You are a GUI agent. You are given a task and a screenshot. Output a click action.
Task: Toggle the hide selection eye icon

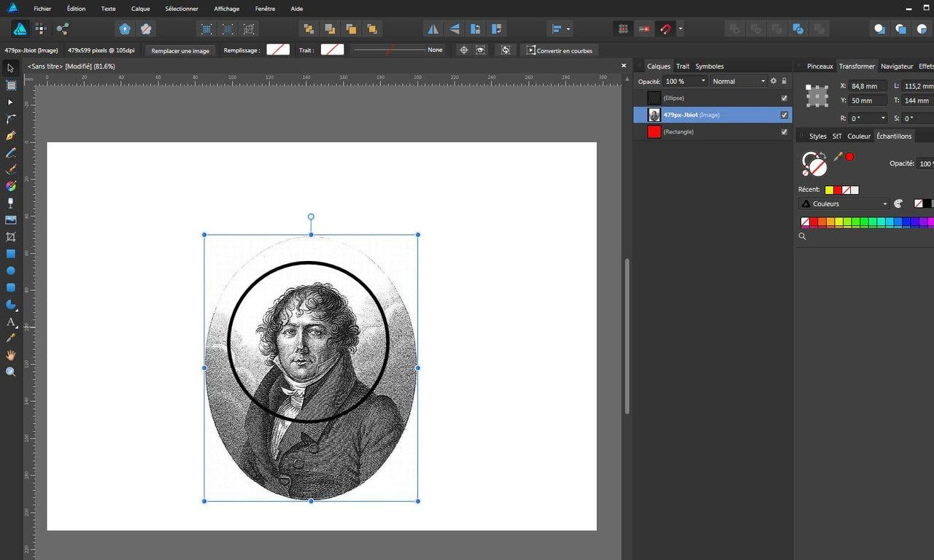coord(480,50)
